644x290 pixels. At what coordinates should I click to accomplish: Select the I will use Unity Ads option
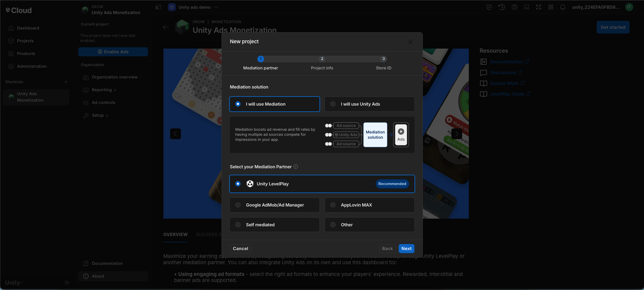click(369, 104)
